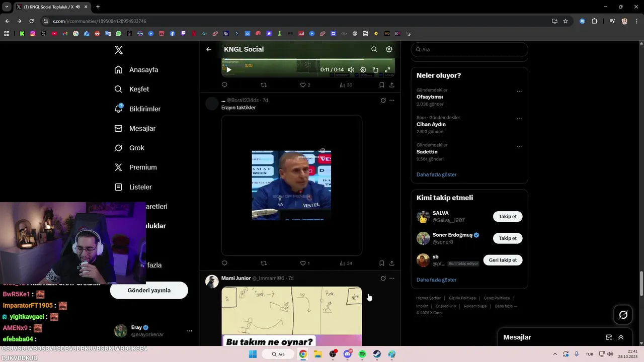
Task: Open the more menu on Mami Junior's post
Action: click(x=392, y=278)
